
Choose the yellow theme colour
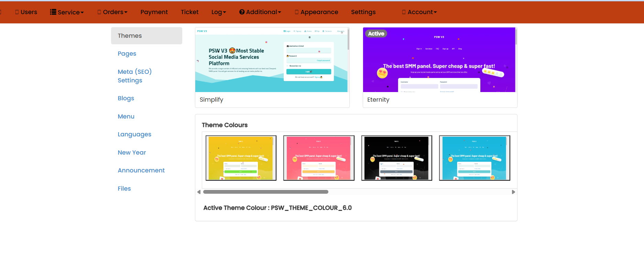tap(241, 158)
